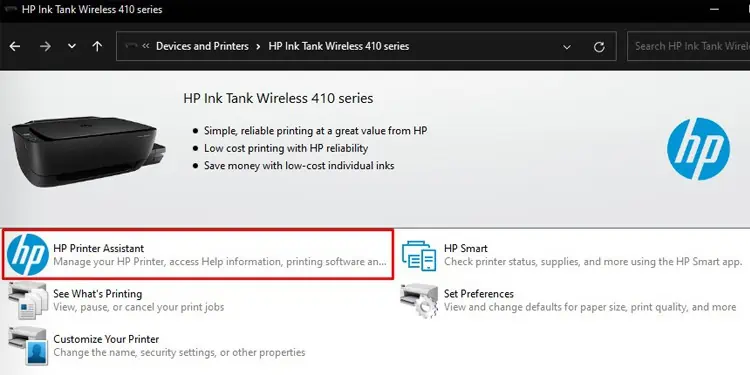Click the Search HP Ink Tank field
This screenshot has height=375, width=750.
(x=689, y=46)
